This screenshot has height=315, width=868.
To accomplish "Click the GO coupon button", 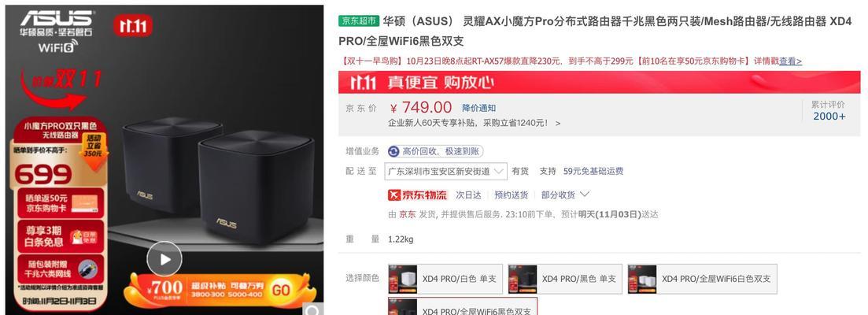I will tap(281, 290).
